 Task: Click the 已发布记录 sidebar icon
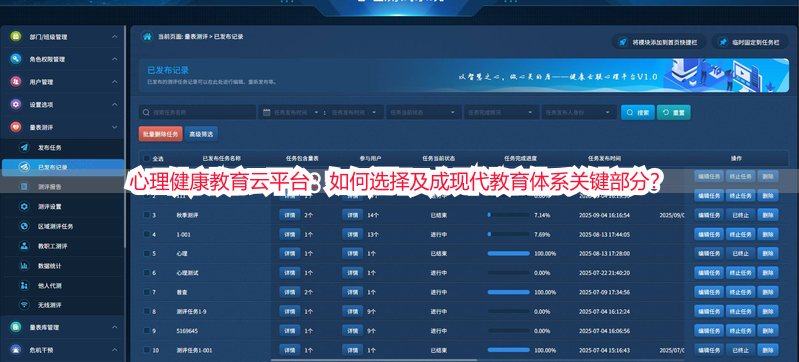tap(24, 167)
